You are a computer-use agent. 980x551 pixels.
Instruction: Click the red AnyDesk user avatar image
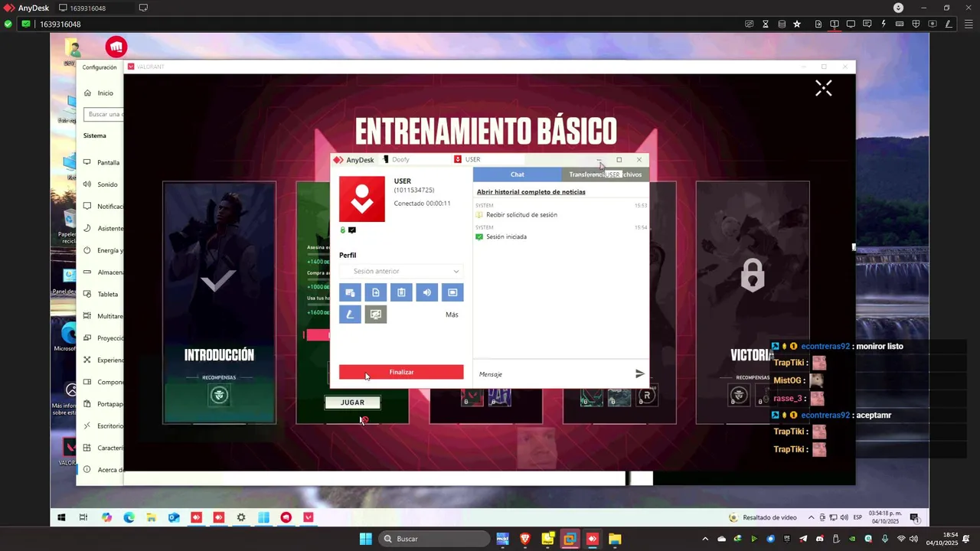tap(362, 199)
